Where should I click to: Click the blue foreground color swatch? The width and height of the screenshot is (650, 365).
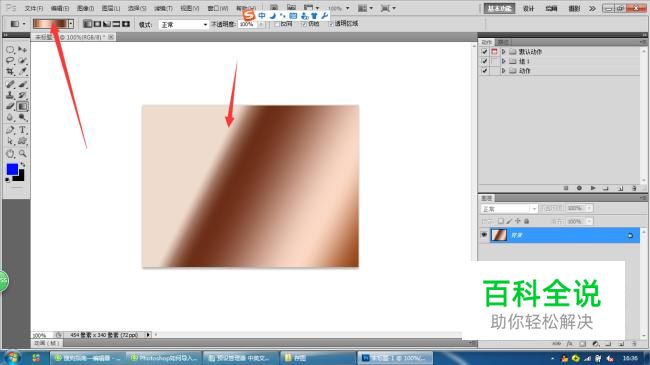[12, 169]
